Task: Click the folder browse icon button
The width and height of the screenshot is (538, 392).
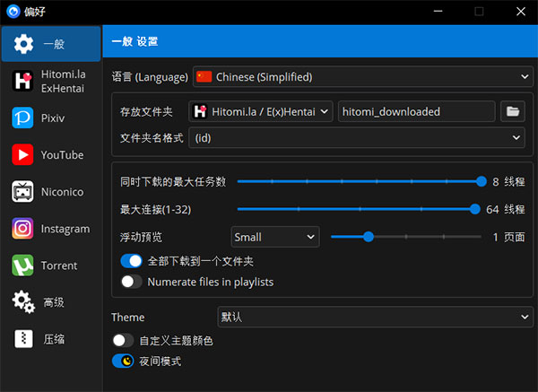Action: point(513,111)
